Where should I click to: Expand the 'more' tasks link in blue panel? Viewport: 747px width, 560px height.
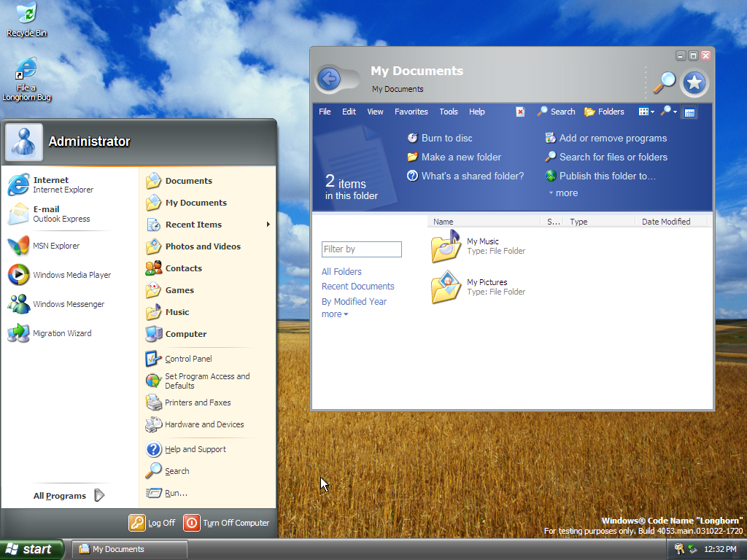(x=562, y=193)
